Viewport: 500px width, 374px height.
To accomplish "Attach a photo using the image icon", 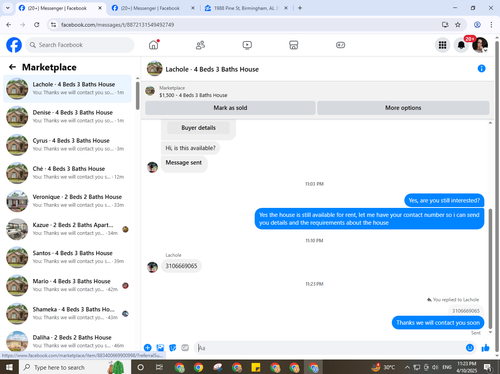I will tap(160, 348).
